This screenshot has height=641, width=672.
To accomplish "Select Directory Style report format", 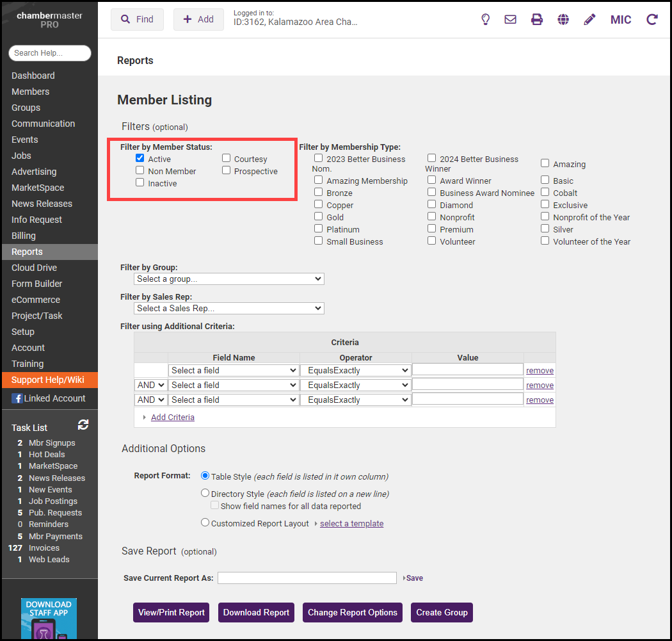I will 205,493.
